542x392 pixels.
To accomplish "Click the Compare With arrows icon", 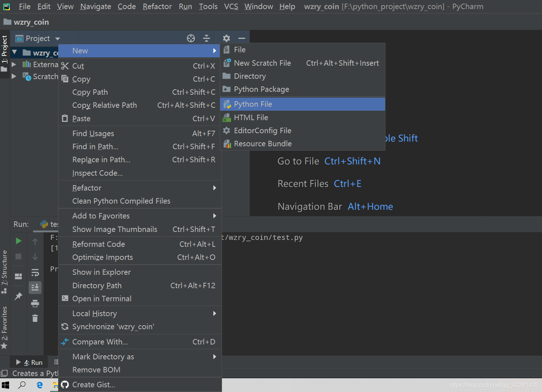I will pos(65,342).
